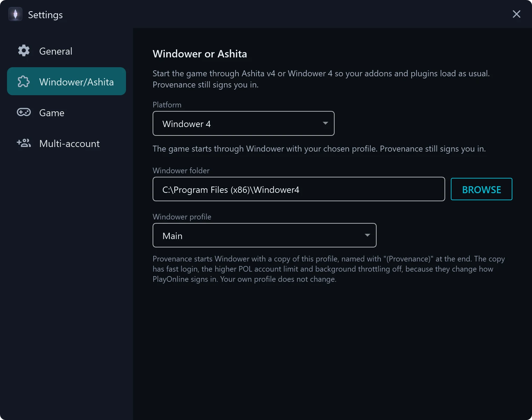Click the Windower folder path field
The height and width of the screenshot is (420, 532).
[299, 189]
